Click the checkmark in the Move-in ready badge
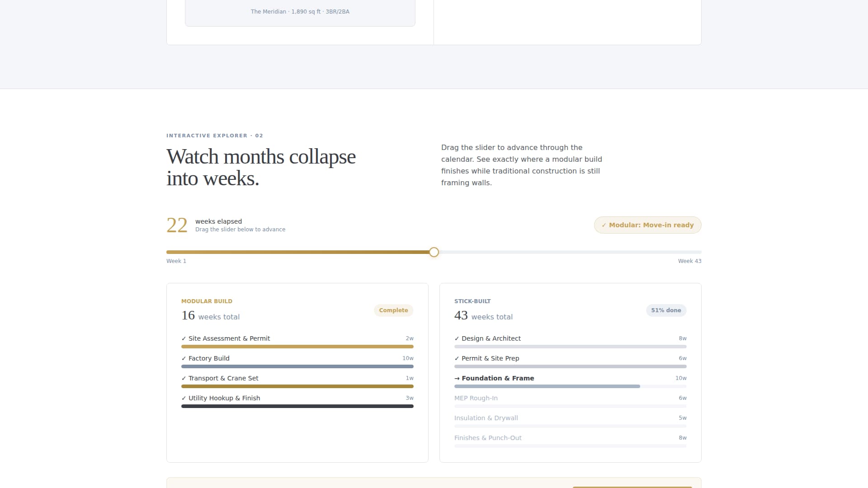This screenshot has width=868, height=488. pyautogui.click(x=604, y=225)
